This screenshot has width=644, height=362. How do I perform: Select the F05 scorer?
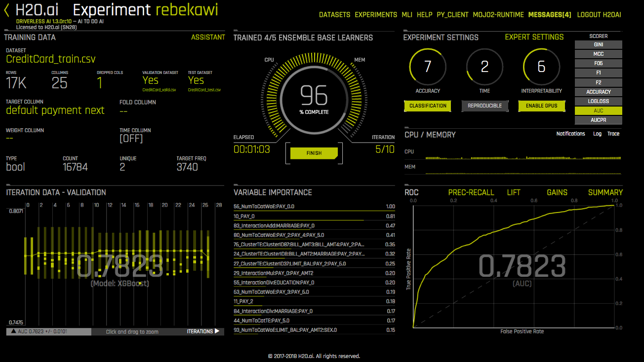598,63
